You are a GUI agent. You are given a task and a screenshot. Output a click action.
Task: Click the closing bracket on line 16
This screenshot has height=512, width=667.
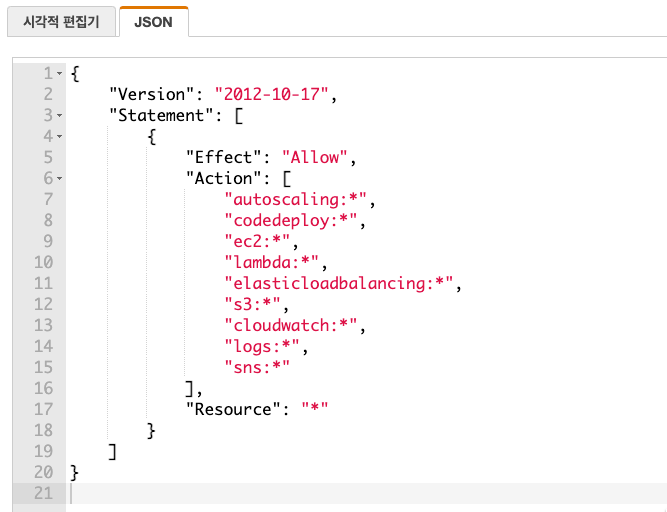[190, 388]
